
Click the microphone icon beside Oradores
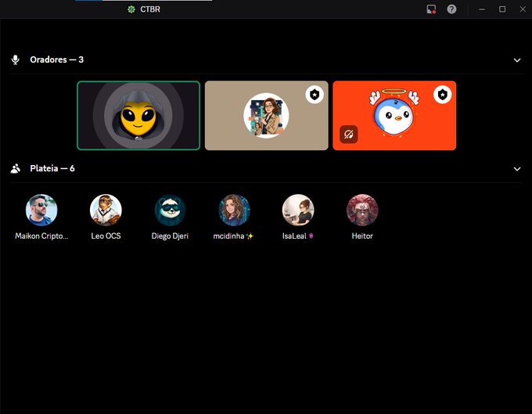(15, 60)
